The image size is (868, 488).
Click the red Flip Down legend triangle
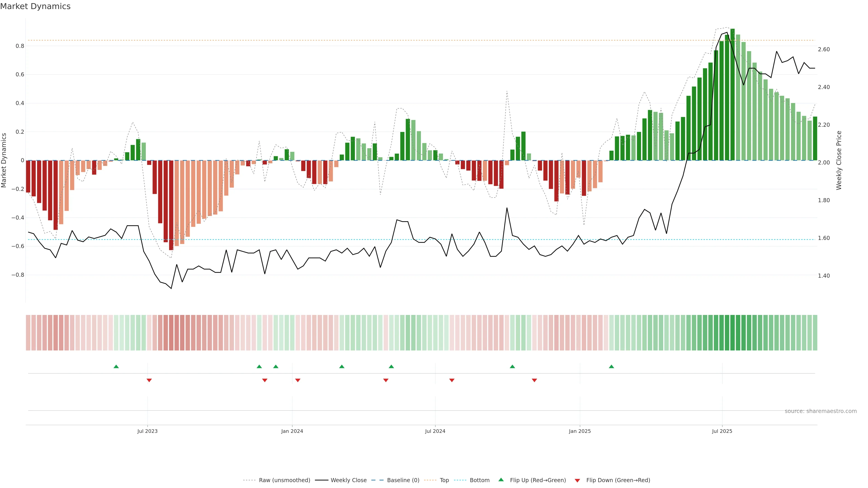(577, 480)
